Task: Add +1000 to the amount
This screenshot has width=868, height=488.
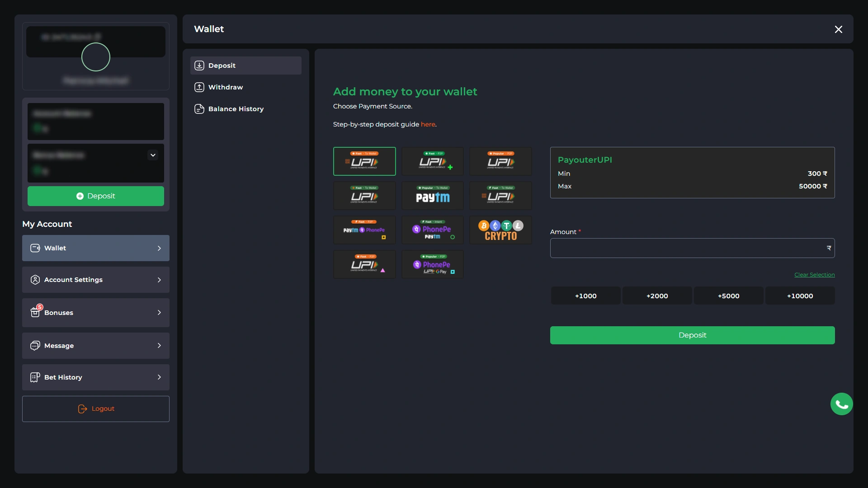Action: point(585,296)
